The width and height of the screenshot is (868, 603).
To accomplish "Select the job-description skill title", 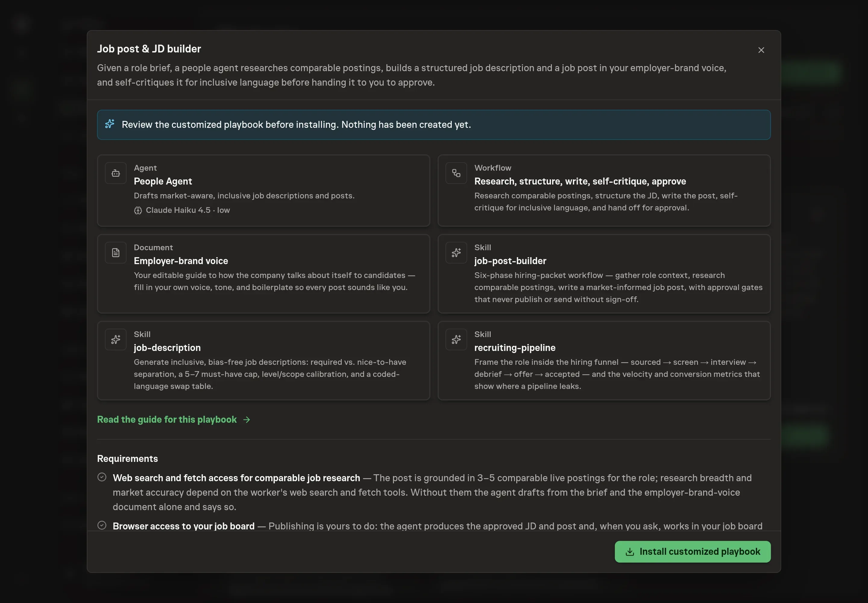I will click(x=167, y=348).
